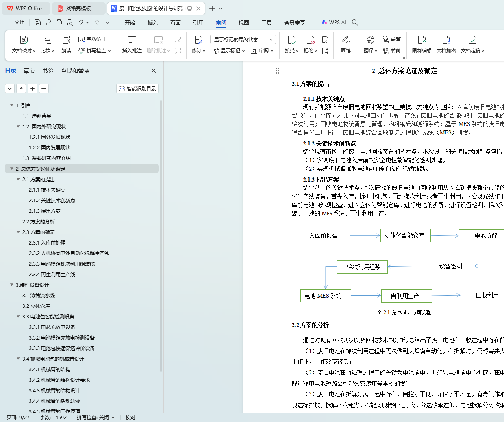Click the print icon in quick toolbar
The image size is (504, 422).
(59, 22)
